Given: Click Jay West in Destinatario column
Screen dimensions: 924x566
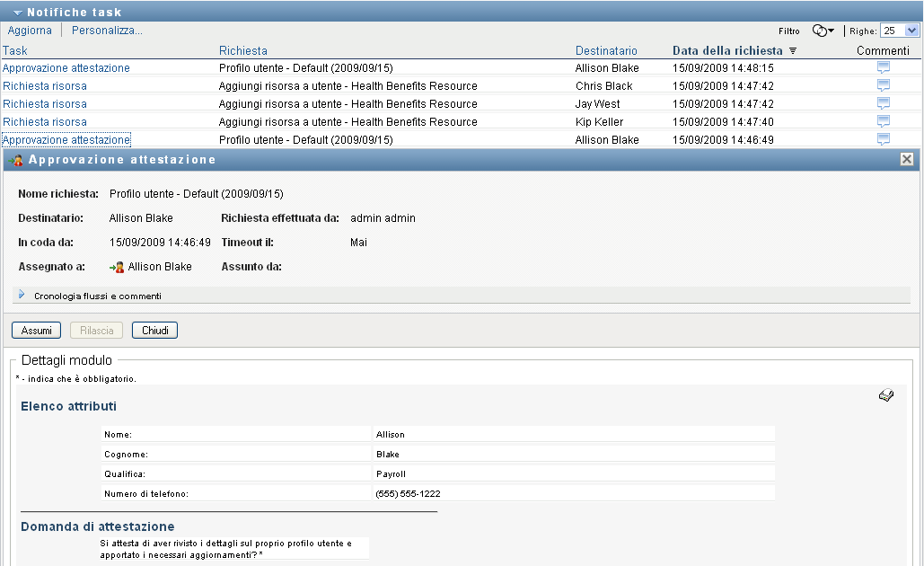Looking at the screenshot, I should pos(597,104).
